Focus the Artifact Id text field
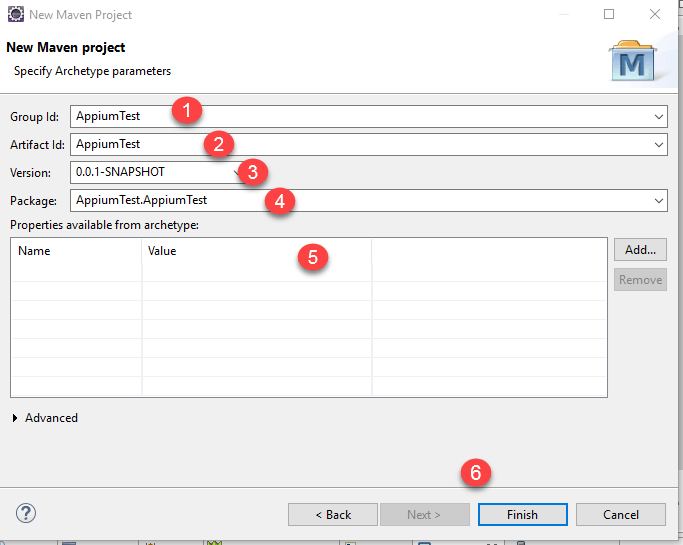Image resolution: width=683 pixels, height=545 pixels. point(369,144)
